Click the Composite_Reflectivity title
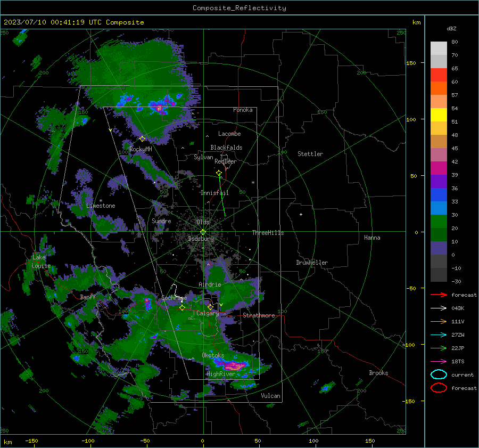The height and width of the screenshot is (448, 479). point(239,8)
